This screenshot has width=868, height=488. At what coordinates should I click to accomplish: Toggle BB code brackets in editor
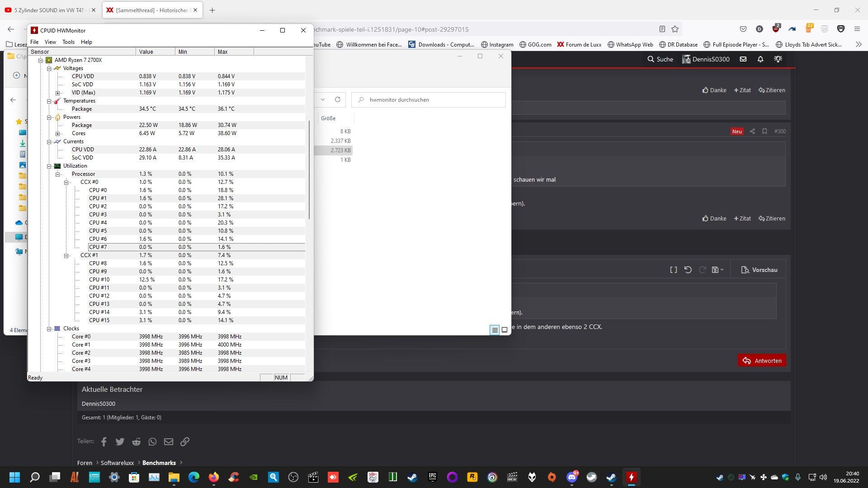point(673,270)
